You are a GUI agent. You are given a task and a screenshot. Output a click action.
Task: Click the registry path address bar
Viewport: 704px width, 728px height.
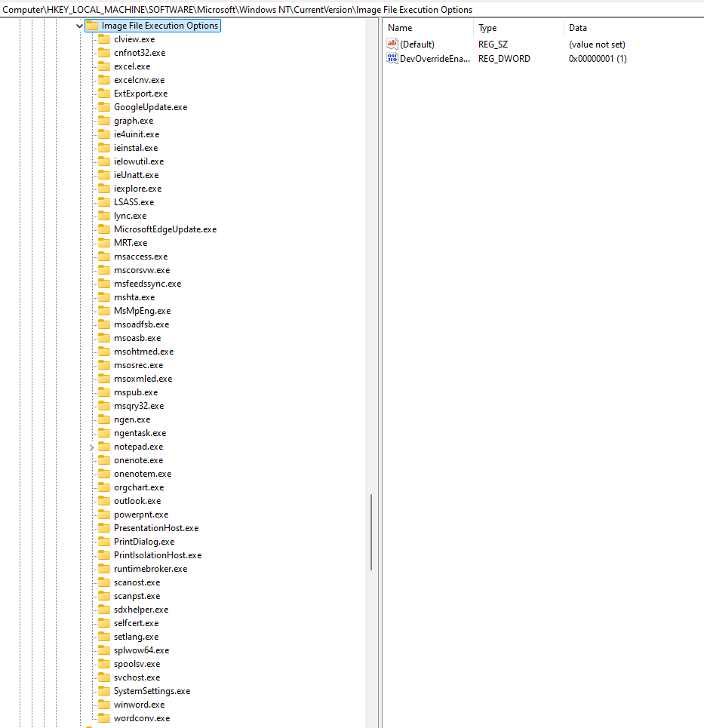[x=352, y=10]
